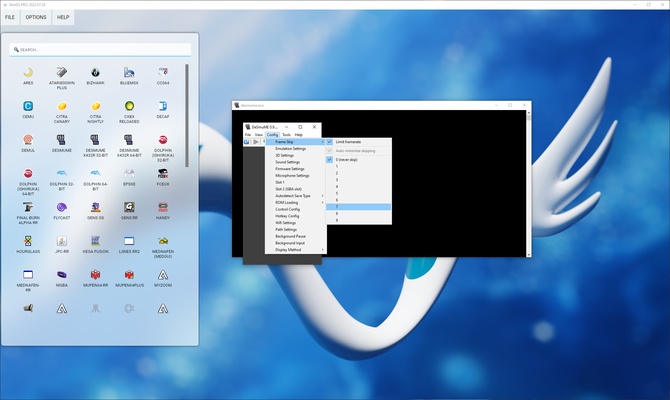Viewport: 670px width, 400px height.
Task: Set frame skip to 1
Action: click(x=359, y=166)
